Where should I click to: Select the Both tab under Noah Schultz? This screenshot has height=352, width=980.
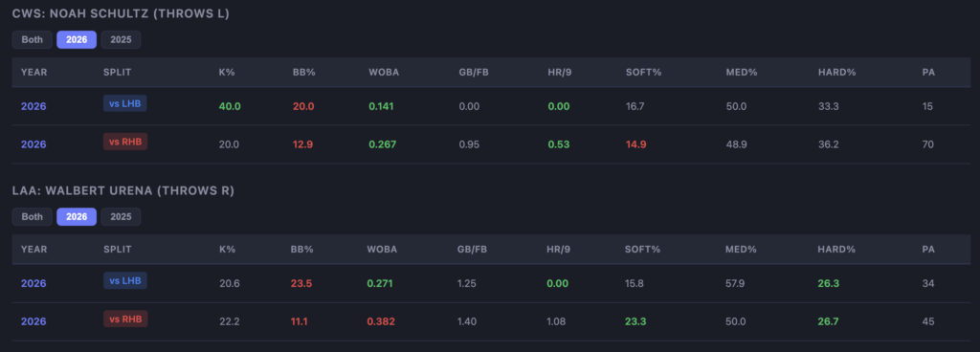click(x=33, y=39)
